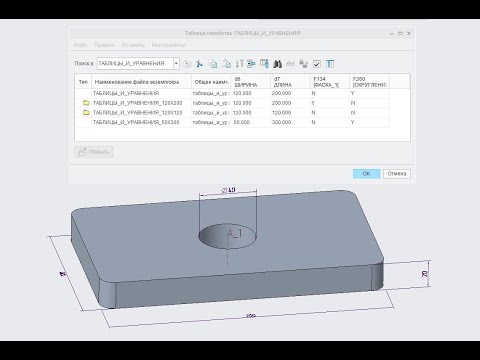
Task: Click the d6 ШИРИНА column header
Action: (x=250, y=82)
